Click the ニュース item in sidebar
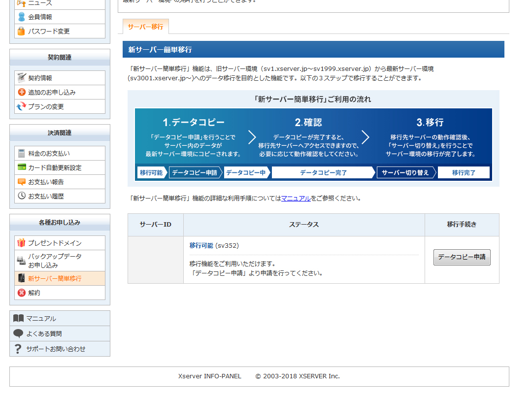This screenshot has width=532, height=399. (x=39, y=3)
